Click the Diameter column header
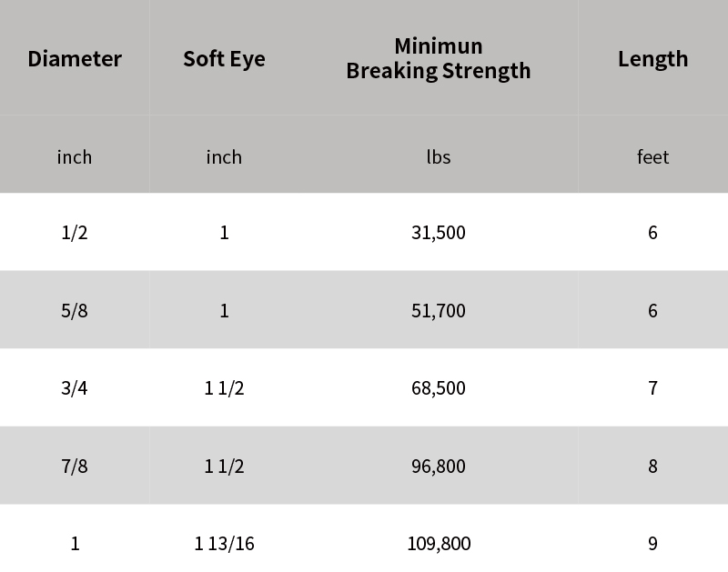The image size is (728, 572). pyautogui.click(x=75, y=59)
